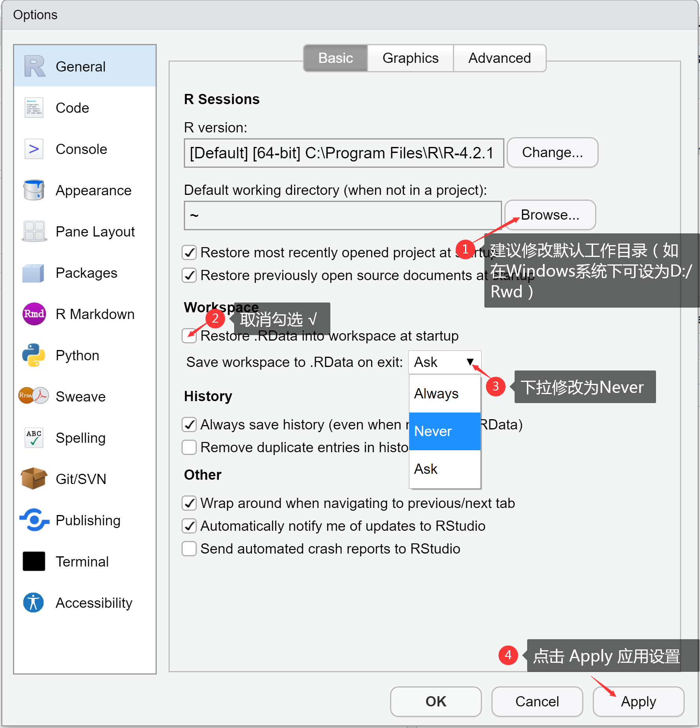Enable Remove duplicate entries in history
Screen dimensions: 700x728
tap(189, 447)
